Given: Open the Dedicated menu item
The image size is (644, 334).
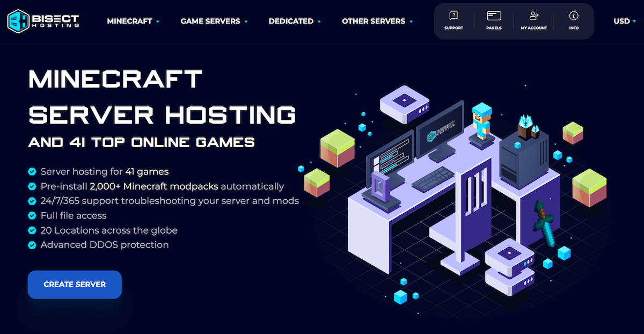Looking at the screenshot, I should (x=294, y=21).
